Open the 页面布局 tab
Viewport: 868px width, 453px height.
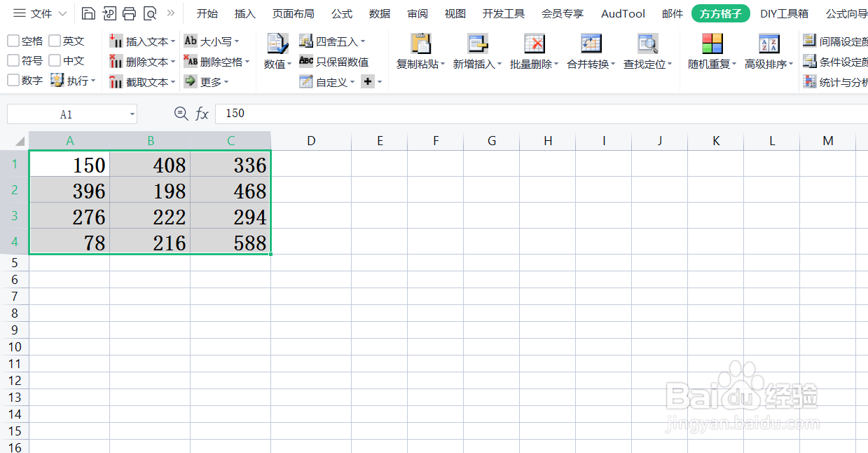(294, 14)
